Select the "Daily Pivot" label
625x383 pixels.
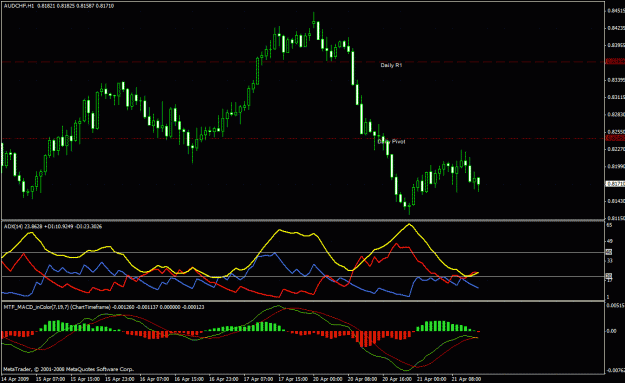pos(391,141)
